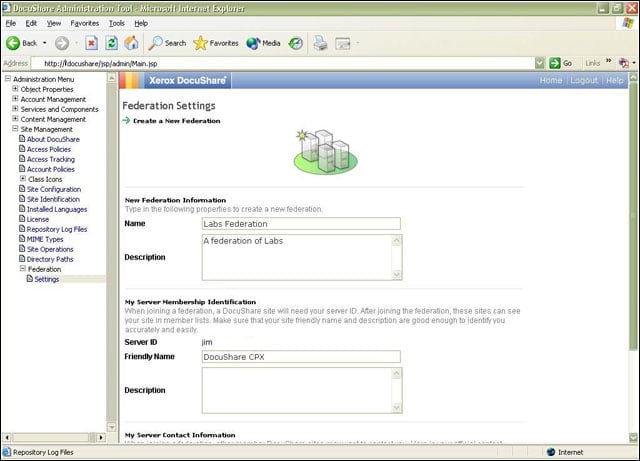The image size is (640, 461).
Task: Click the Home link in the DocuShare header
Action: [x=551, y=80]
